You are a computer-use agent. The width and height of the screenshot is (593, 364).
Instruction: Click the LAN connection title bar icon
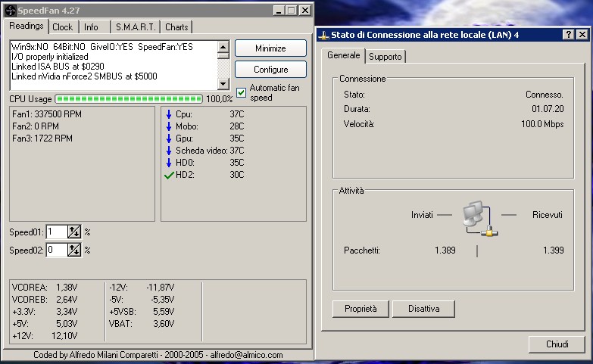coord(323,35)
